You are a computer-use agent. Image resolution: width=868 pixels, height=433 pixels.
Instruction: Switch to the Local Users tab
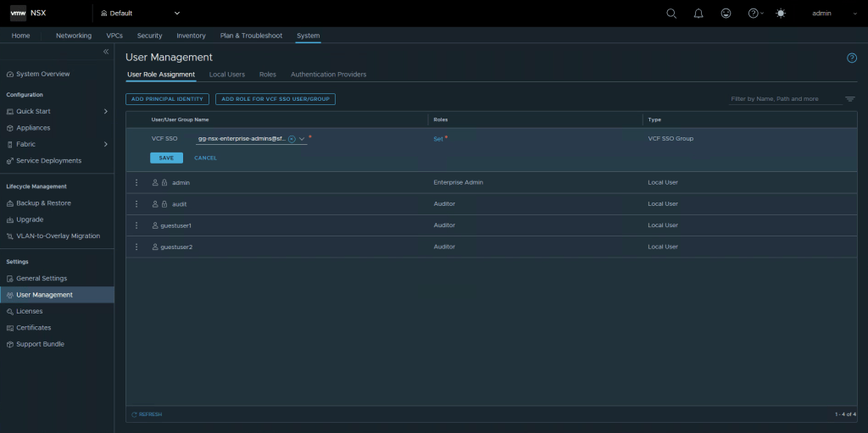pyautogui.click(x=226, y=75)
